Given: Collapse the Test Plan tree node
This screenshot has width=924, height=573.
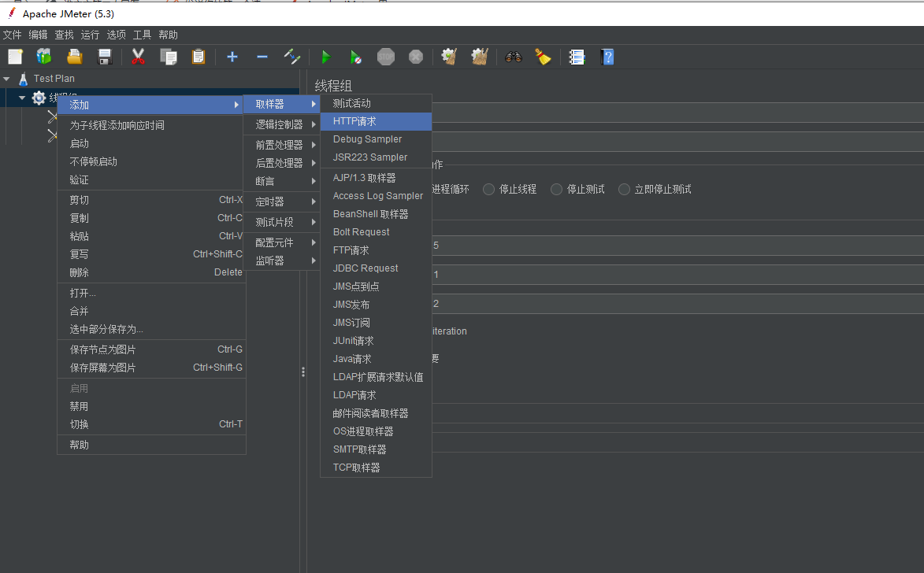Looking at the screenshot, I should click(x=6, y=79).
